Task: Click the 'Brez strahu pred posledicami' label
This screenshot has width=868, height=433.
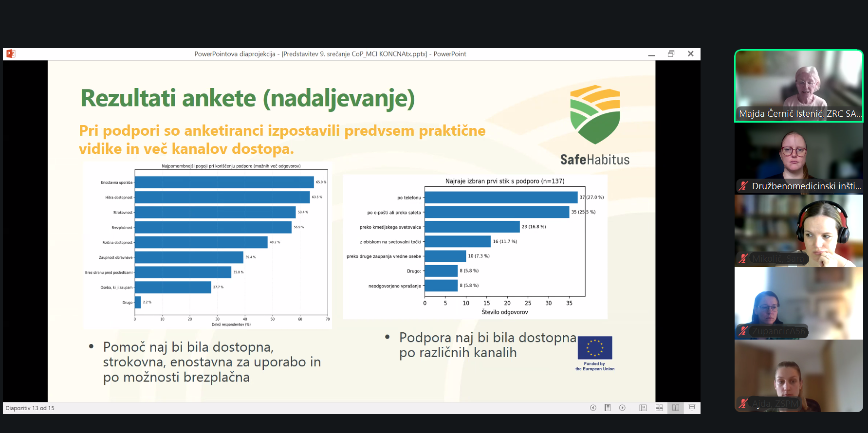Action: [x=109, y=272]
